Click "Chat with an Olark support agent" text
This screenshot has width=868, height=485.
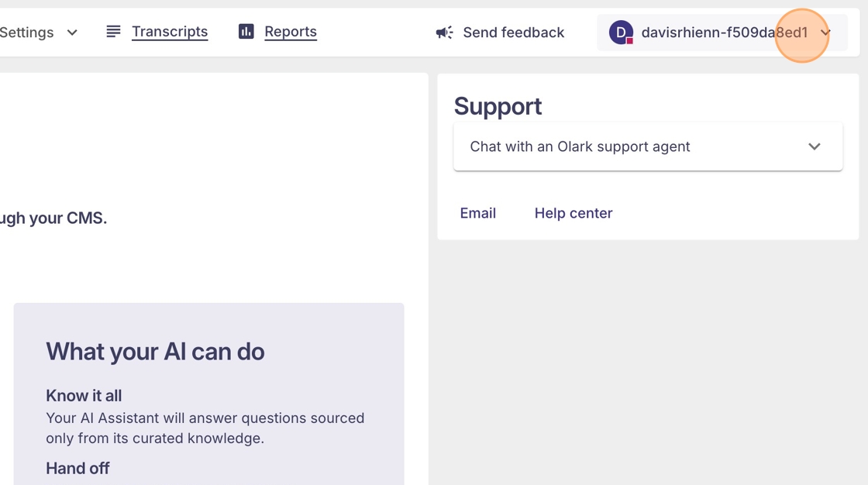580,146
